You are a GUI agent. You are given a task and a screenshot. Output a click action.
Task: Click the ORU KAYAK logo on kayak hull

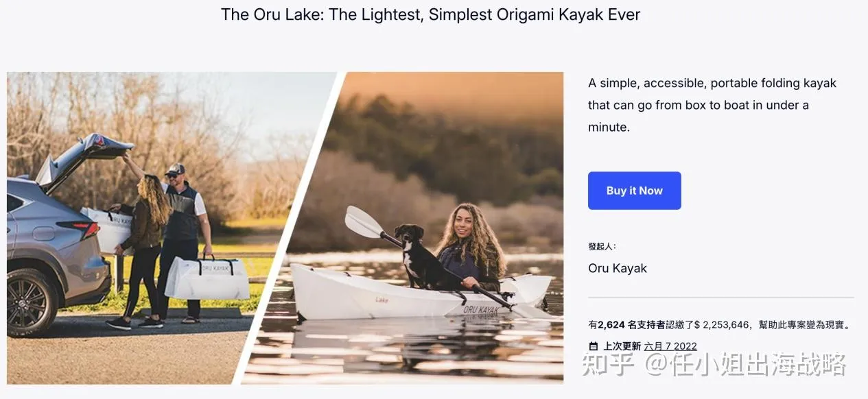coord(481,311)
